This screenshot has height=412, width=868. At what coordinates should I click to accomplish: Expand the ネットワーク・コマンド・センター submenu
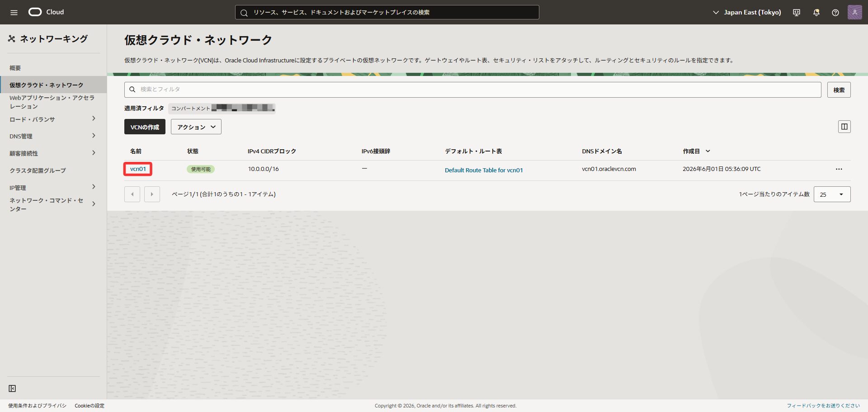(x=94, y=204)
